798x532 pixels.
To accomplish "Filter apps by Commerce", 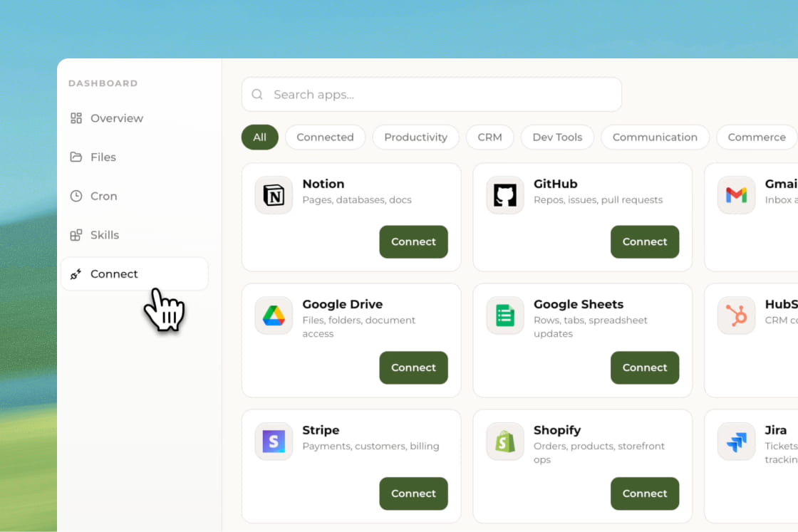I will (x=757, y=137).
